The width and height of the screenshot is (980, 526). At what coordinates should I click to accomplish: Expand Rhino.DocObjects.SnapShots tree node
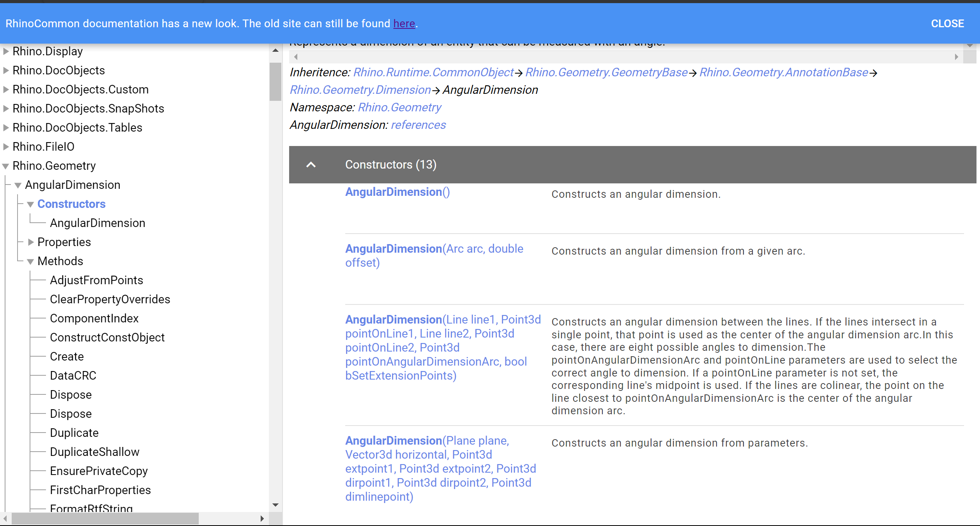tap(6, 109)
